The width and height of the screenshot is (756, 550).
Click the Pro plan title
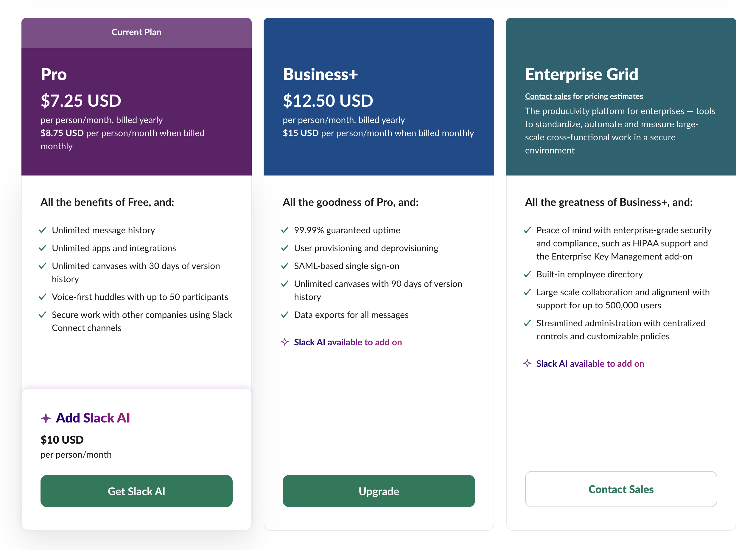54,74
